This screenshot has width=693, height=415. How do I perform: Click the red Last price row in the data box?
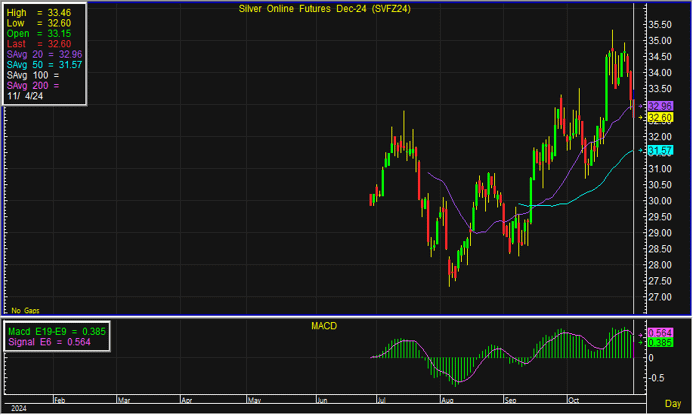pos(40,43)
